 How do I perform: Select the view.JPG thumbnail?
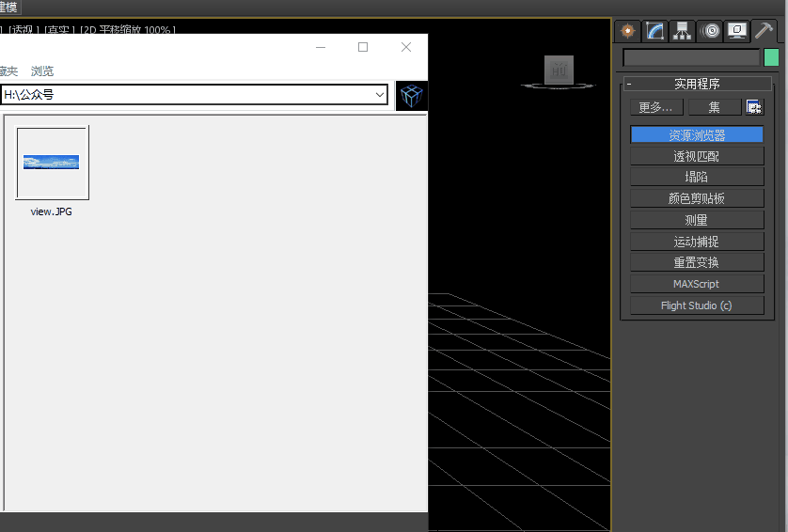(x=53, y=163)
